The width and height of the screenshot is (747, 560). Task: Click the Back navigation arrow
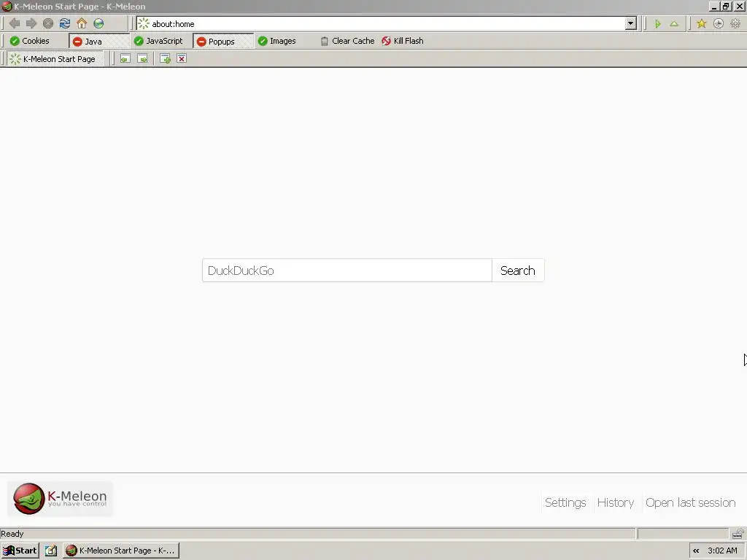(15, 23)
